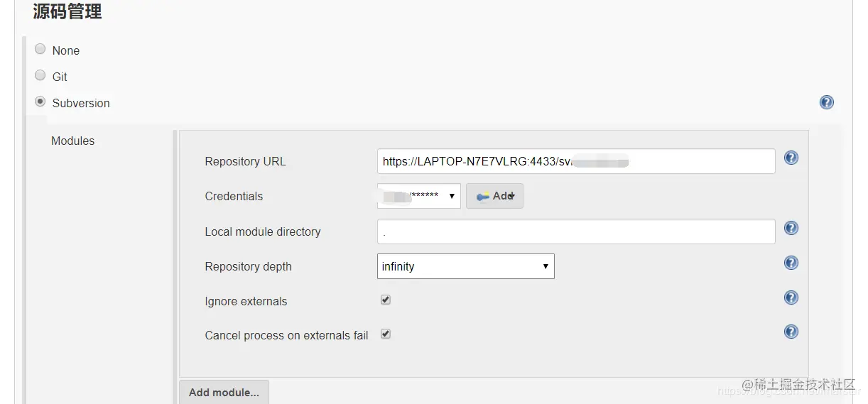Click the Add credentials button
The image size is (868, 404).
point(494,196)
